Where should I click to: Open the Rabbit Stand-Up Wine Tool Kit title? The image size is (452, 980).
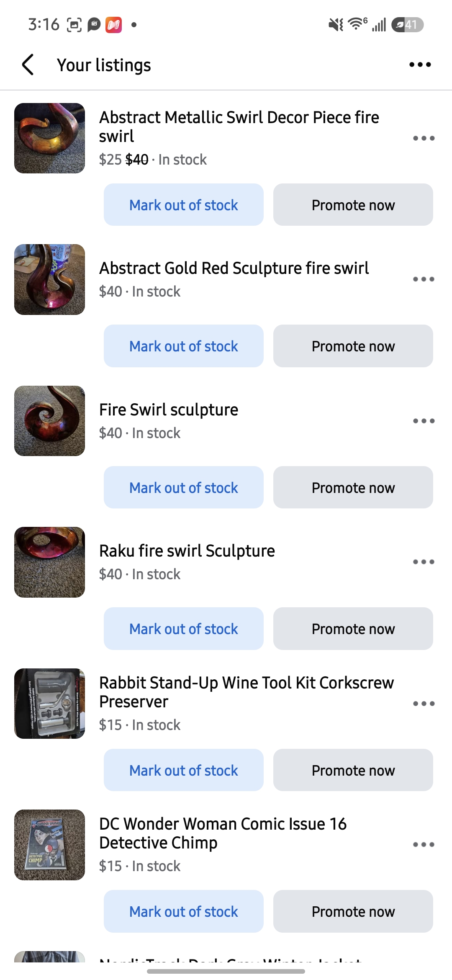pos(247,692)
